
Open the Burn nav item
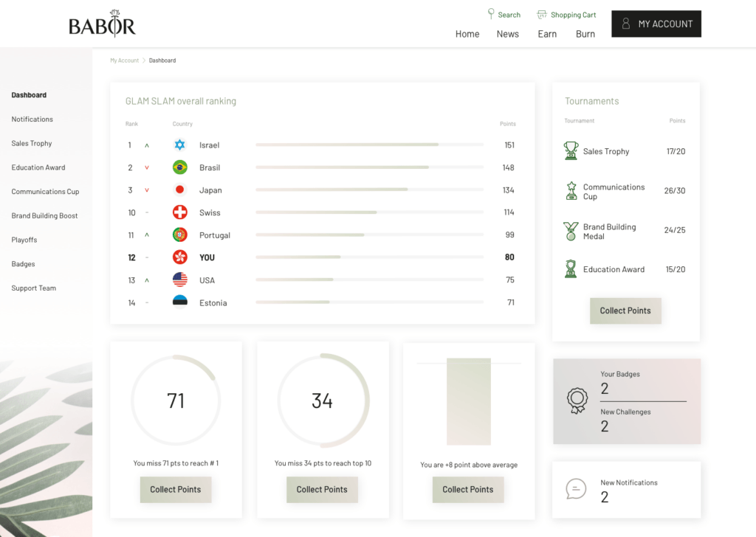(585, 34)
